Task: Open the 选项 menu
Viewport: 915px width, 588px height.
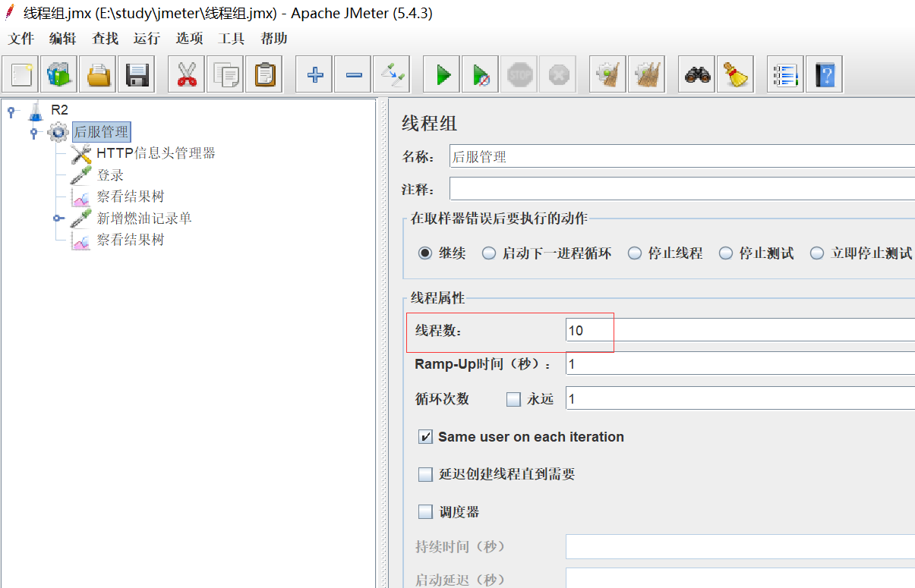Action: [189, 39]
